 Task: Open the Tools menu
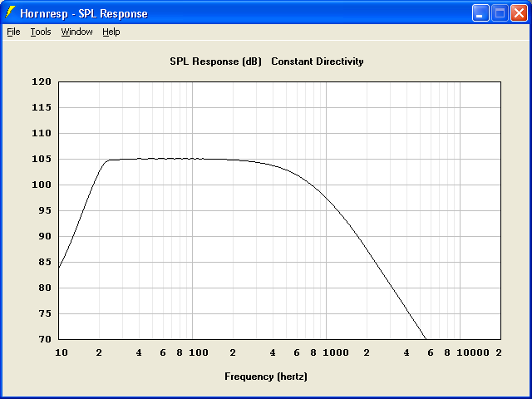(x=41, y=32)
